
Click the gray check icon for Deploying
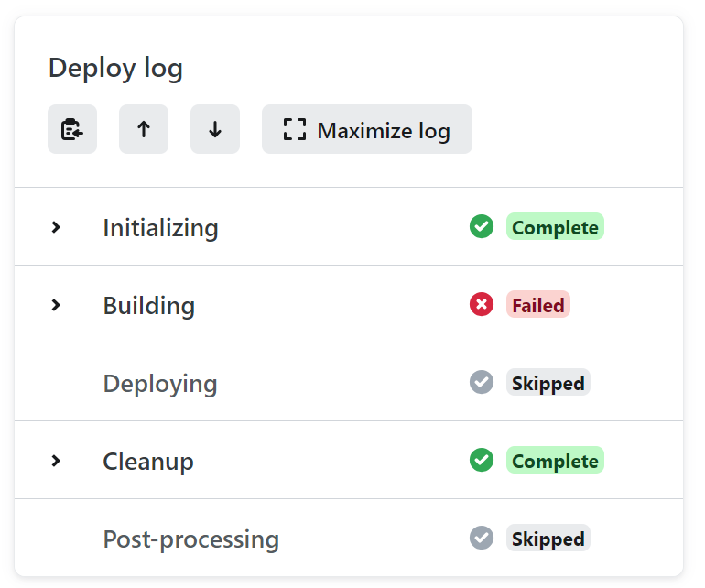tap(482, 382)
